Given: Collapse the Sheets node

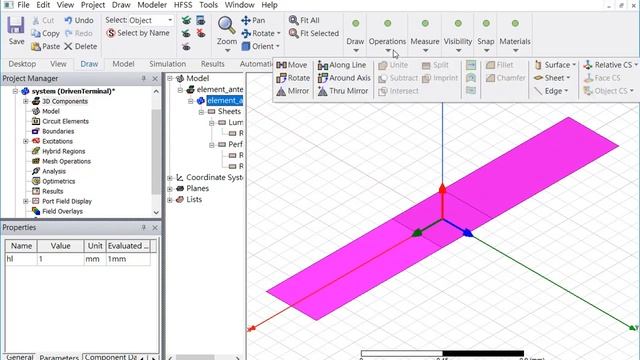Looking at the screenshot, I should [x=201, y=111].
